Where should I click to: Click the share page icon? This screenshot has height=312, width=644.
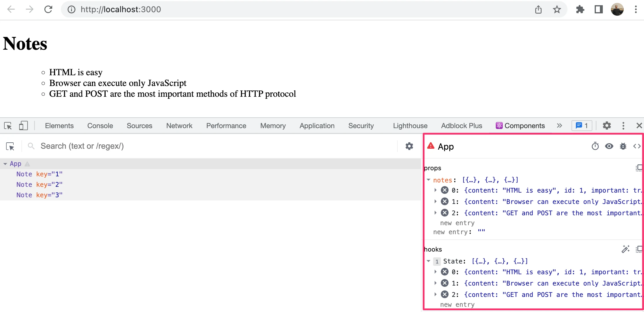[538, 10]
